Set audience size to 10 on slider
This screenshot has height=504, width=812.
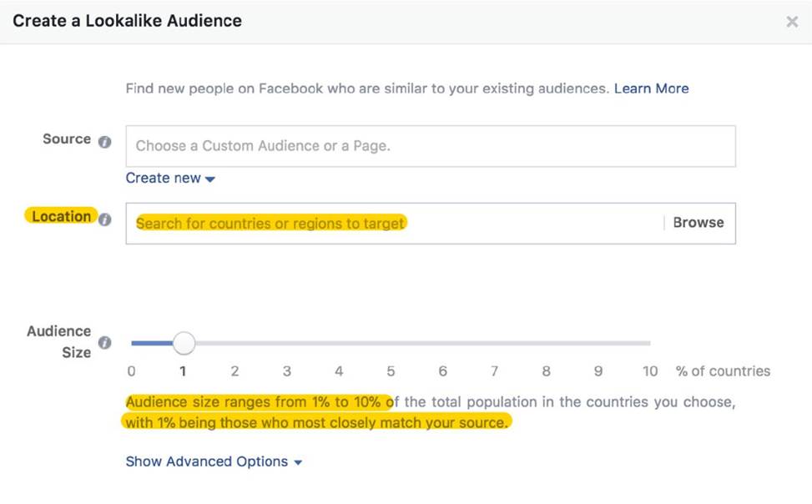(648, 343)
